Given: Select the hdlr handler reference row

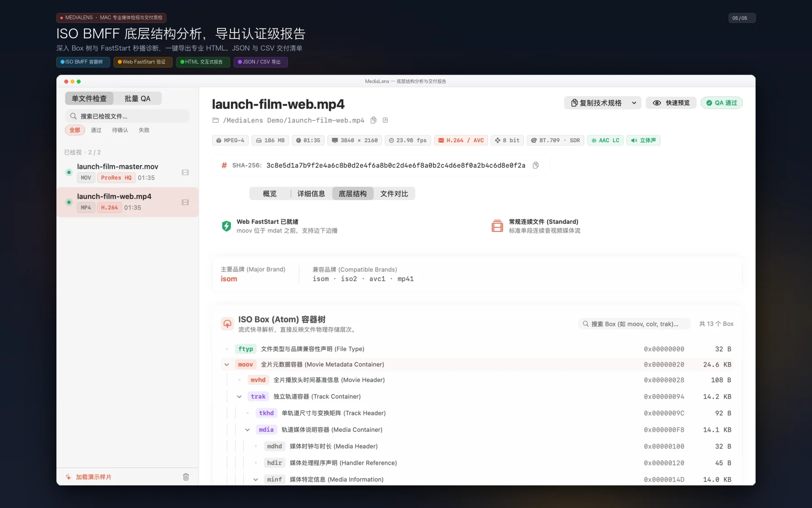Looking at the screenshot, I should (x=477, y=463).
